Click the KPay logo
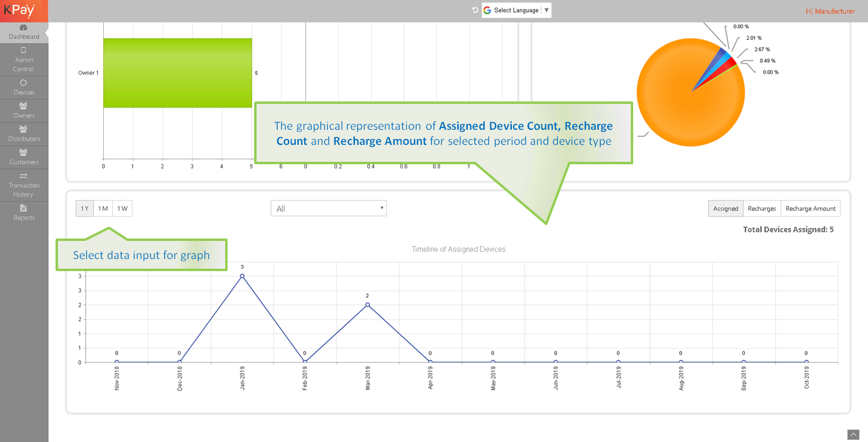Screen dimensions: 868x442 pyautogui.click(x=19, y=10)
